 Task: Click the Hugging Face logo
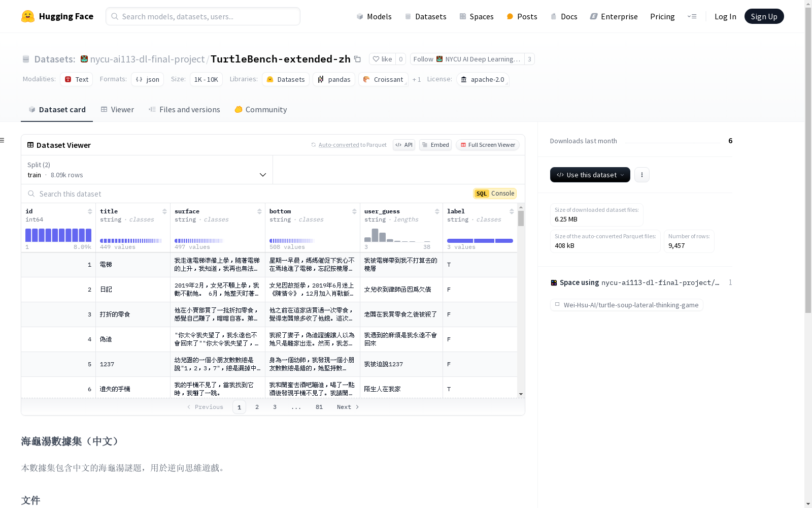[x=57, y=16]
